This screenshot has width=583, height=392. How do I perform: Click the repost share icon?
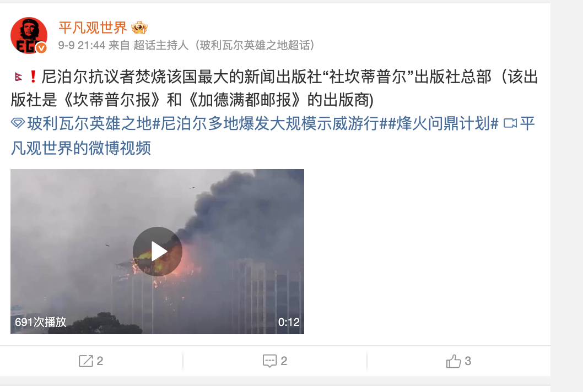(x=86, y=361)
